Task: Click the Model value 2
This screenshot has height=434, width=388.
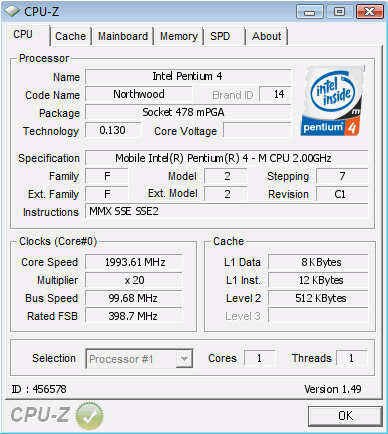Action: coord(226,176)
